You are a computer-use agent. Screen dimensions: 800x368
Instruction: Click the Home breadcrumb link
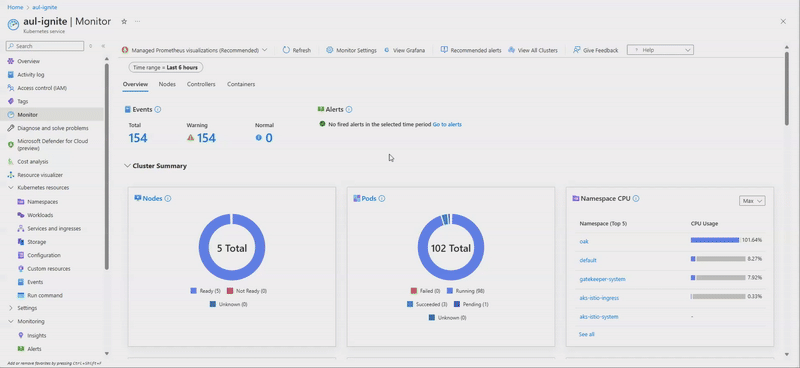pos(15,7)
